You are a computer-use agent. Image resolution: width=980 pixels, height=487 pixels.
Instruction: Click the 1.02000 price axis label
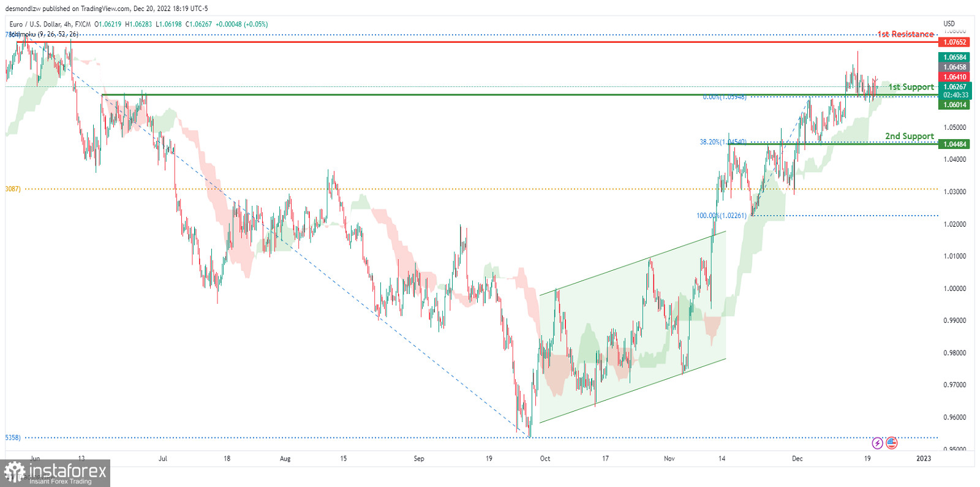tap(954, 224)
